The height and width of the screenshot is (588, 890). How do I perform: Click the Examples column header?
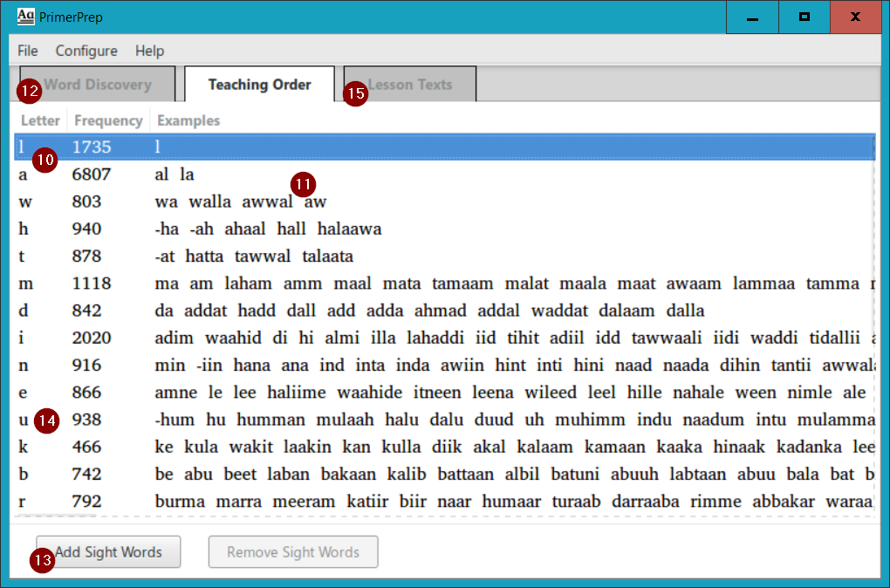pos(188,120)
